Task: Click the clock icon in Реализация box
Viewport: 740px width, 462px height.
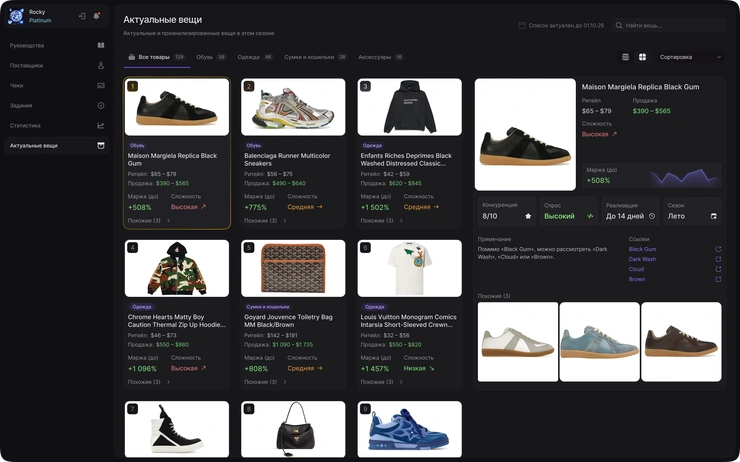Action: click(652, 216)
